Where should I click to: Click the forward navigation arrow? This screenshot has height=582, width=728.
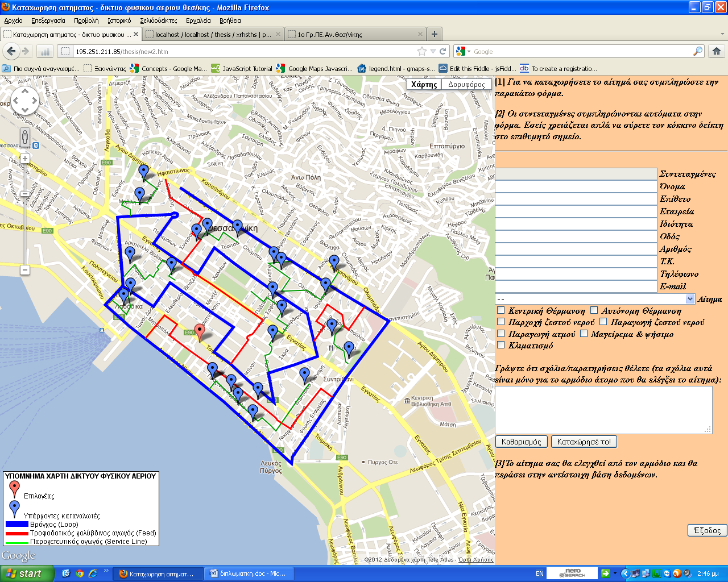point(26,51)
